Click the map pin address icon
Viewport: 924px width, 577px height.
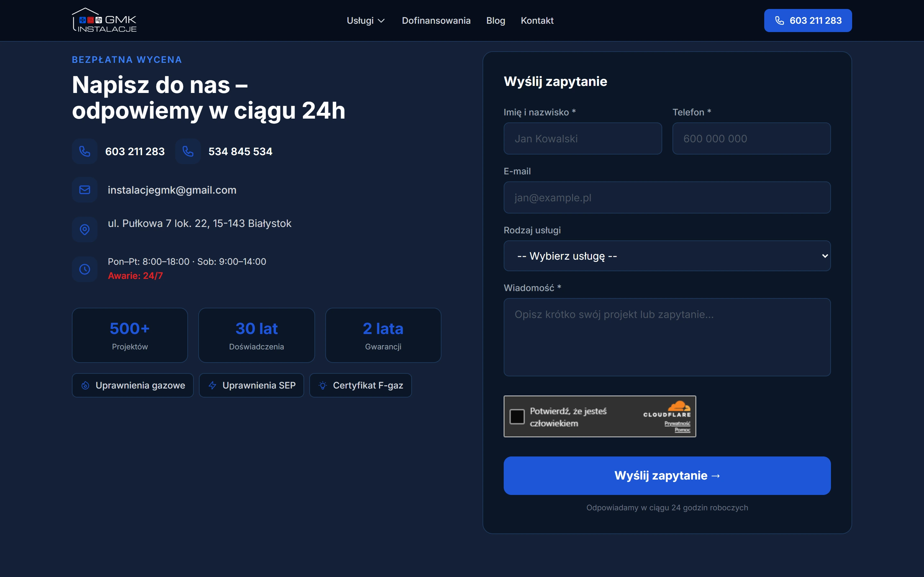[85, 229]
